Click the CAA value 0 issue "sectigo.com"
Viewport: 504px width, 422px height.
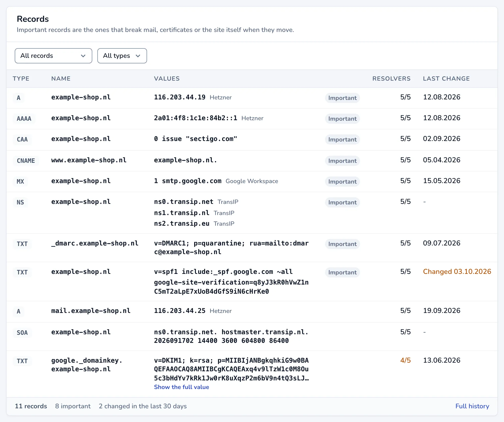(x=196, y=139)
